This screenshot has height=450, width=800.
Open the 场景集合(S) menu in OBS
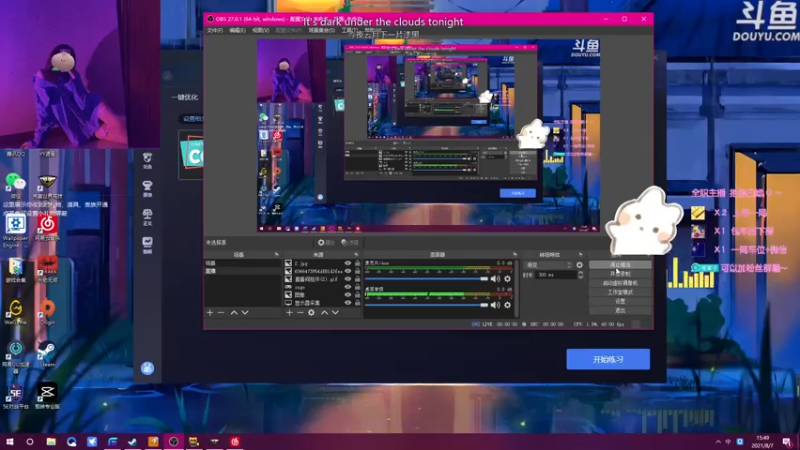pos(321,31)
